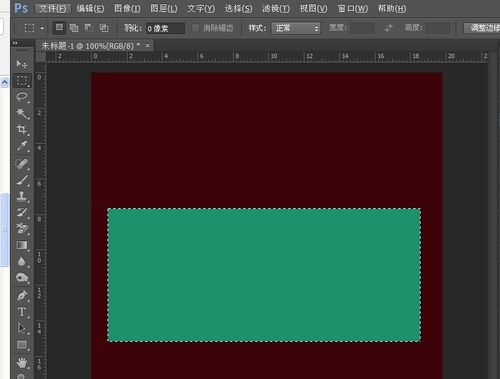
Task: Select the Dodge tool
Action: point(22,277)
